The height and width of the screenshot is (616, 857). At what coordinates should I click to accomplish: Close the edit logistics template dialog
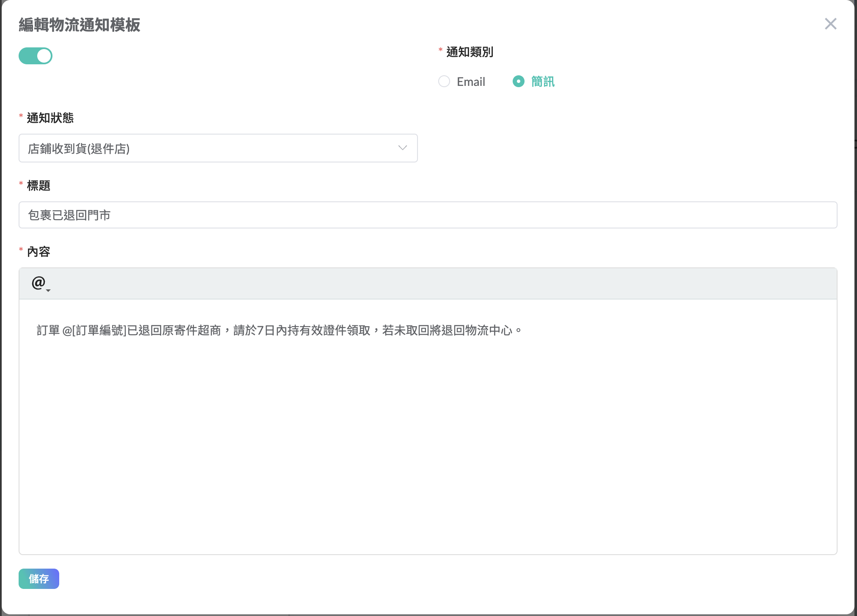(x=830, y=24)
